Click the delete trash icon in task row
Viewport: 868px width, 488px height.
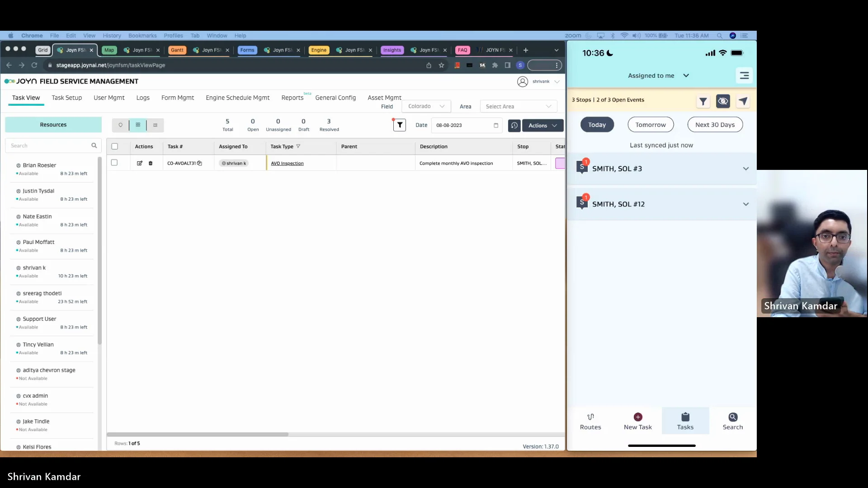(x=151, y=163)
